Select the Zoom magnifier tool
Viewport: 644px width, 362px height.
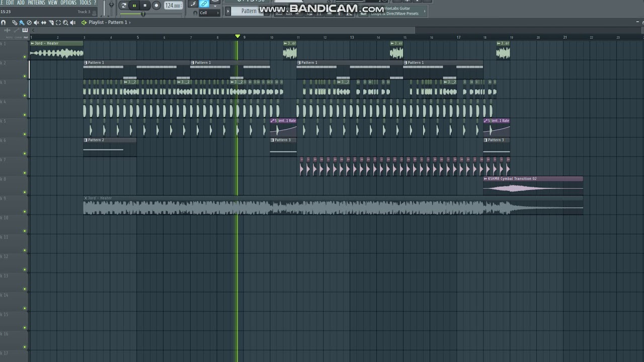tap(65, 23)
